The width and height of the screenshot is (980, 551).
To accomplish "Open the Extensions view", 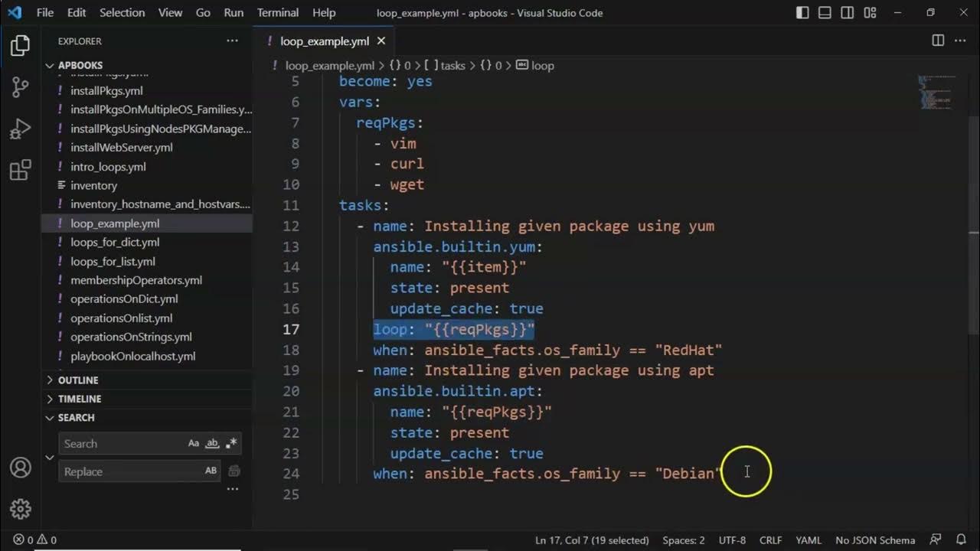I will click(21, 170).
